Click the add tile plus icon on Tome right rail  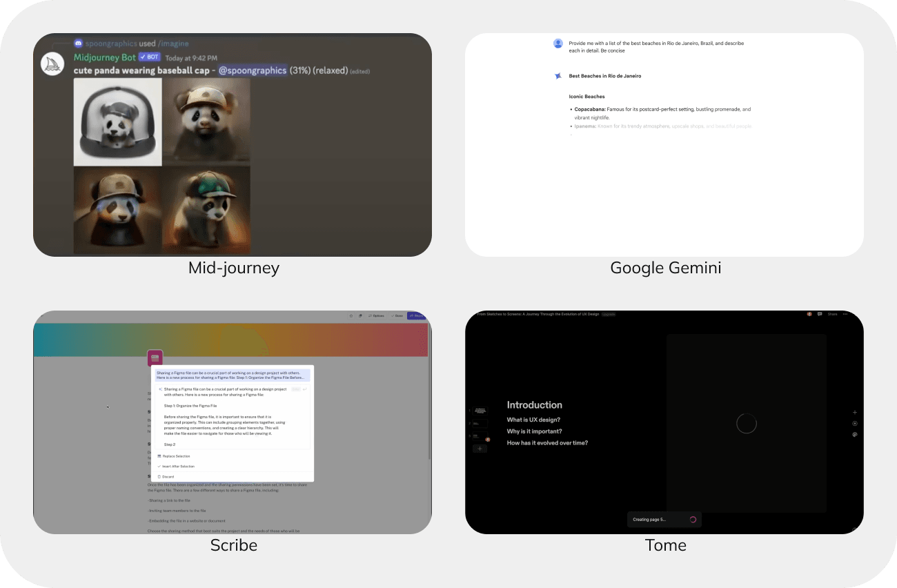tap(855, 412)
